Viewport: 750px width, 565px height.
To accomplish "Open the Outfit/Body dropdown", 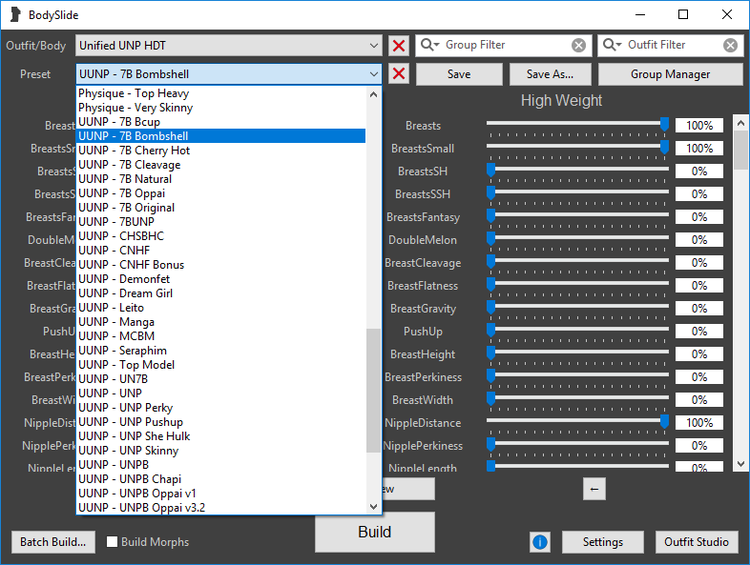I will pyautogui.click(x=229, y=45).
